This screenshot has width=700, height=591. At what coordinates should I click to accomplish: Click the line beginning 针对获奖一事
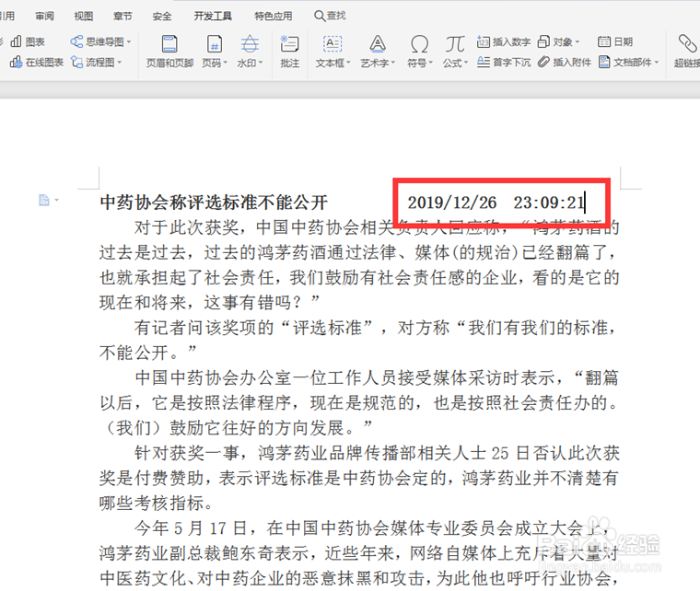pyautogui.click(x=377, y=453)
